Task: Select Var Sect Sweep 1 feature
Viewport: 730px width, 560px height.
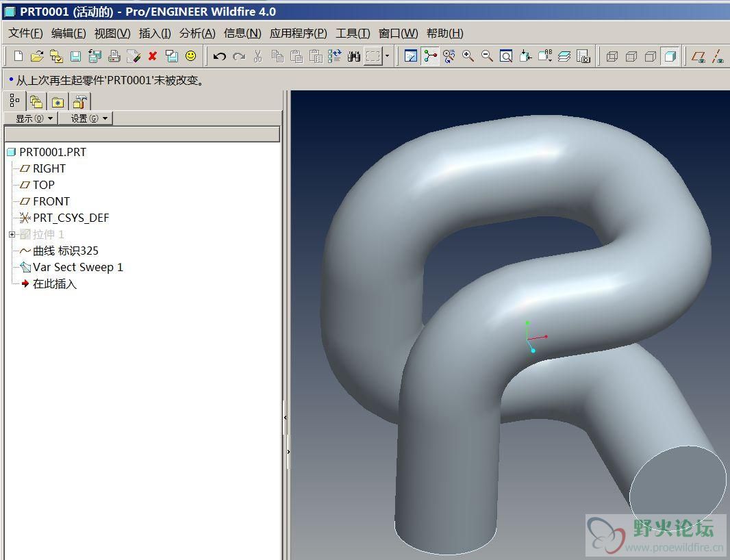Action: point(72,267)
